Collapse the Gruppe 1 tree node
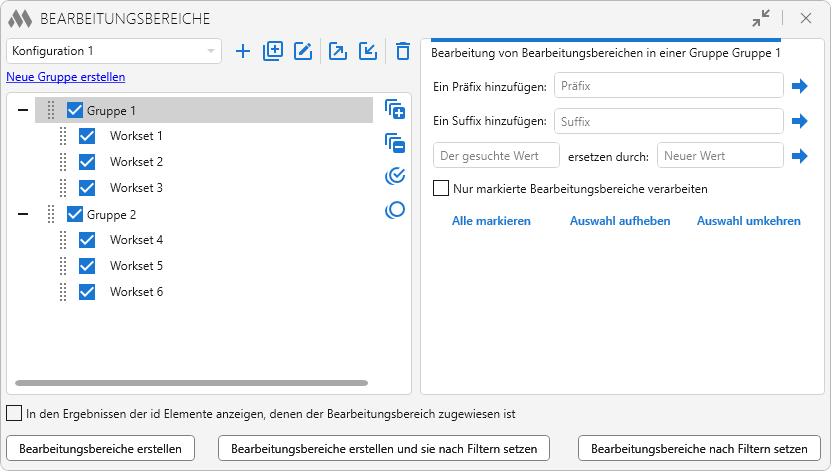The image size is (831, 471). (x=23, y=110)
